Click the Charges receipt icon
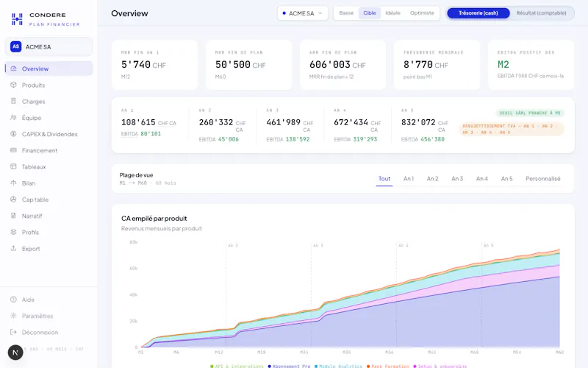Image resolution: width=588 pixels, height=368 pixels. (x=13, y=101)
